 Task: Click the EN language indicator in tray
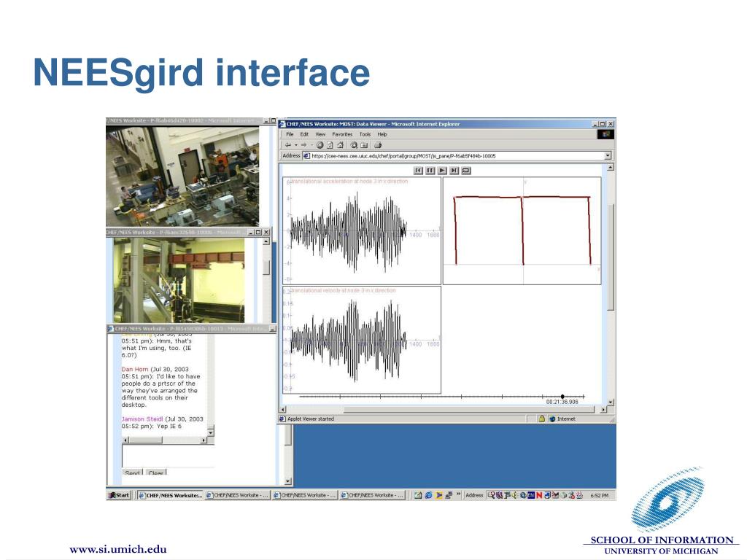[531, 495]
